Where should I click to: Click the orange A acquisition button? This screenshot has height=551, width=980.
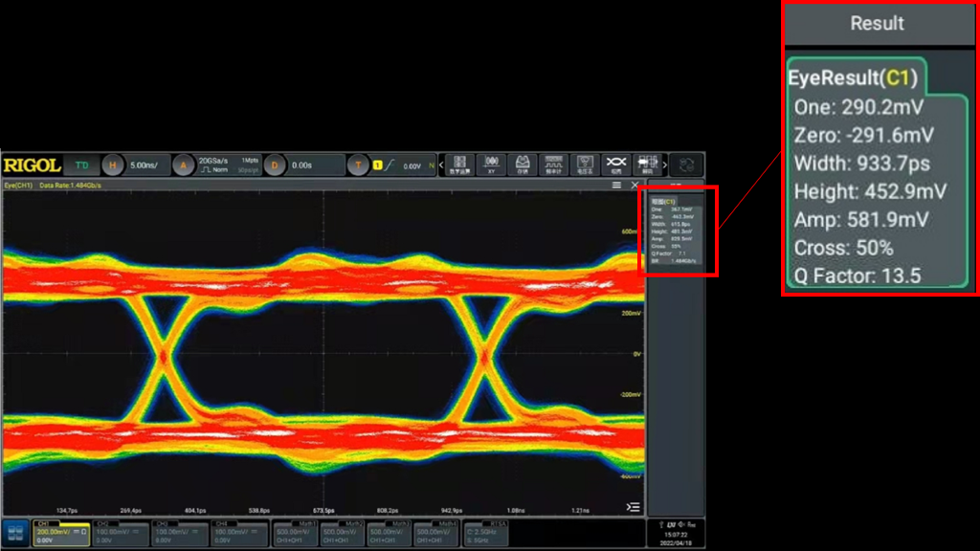[x=183, y=165]
